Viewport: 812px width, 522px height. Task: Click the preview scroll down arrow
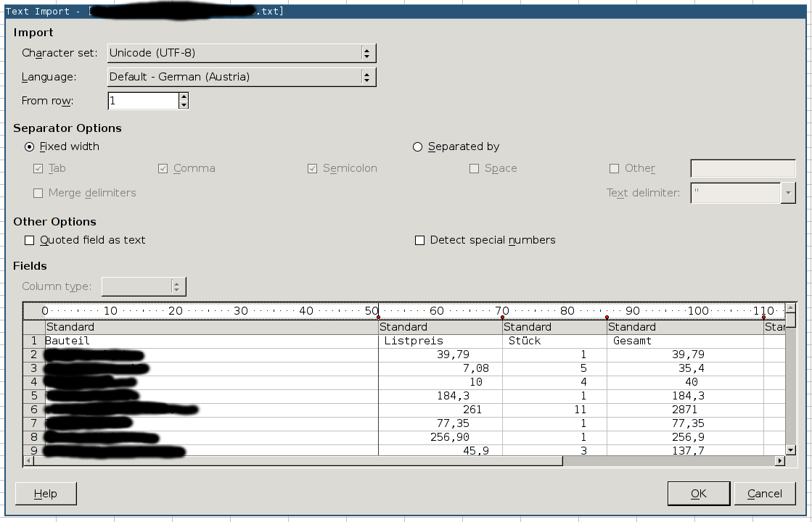pos(790,450)
